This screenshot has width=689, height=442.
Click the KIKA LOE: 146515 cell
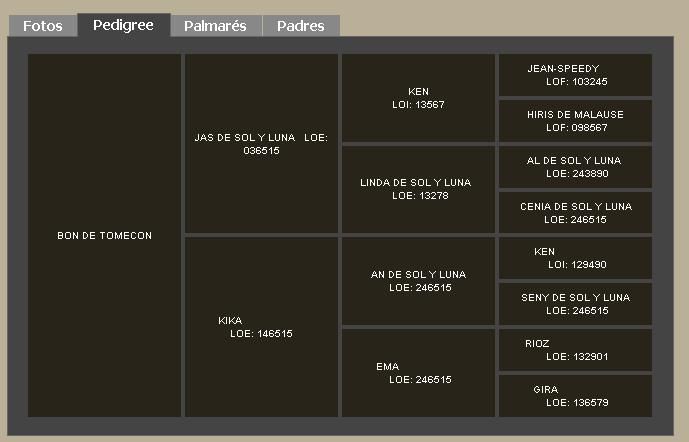click(x=261, y=327)
